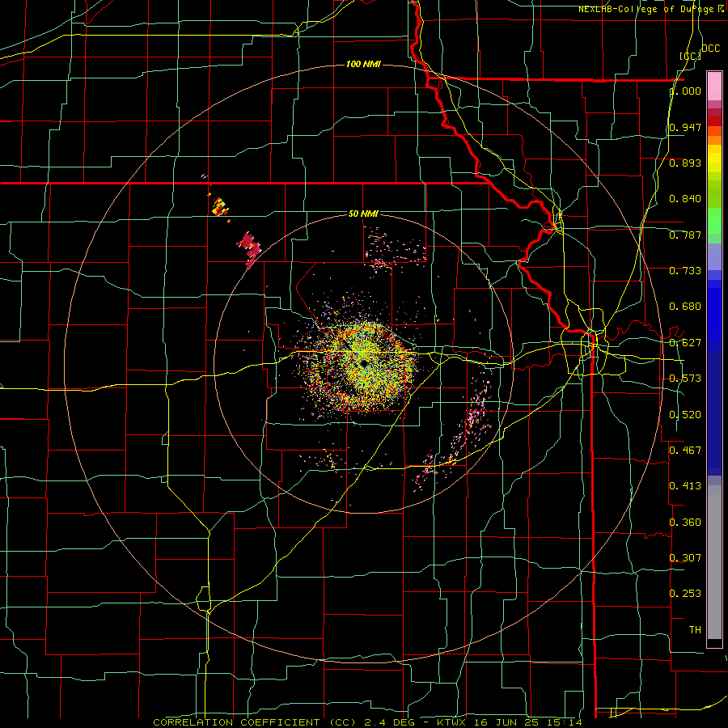Click the 0.307 scale label
Screen dimensions: 728x728
(x=685, y=558)
